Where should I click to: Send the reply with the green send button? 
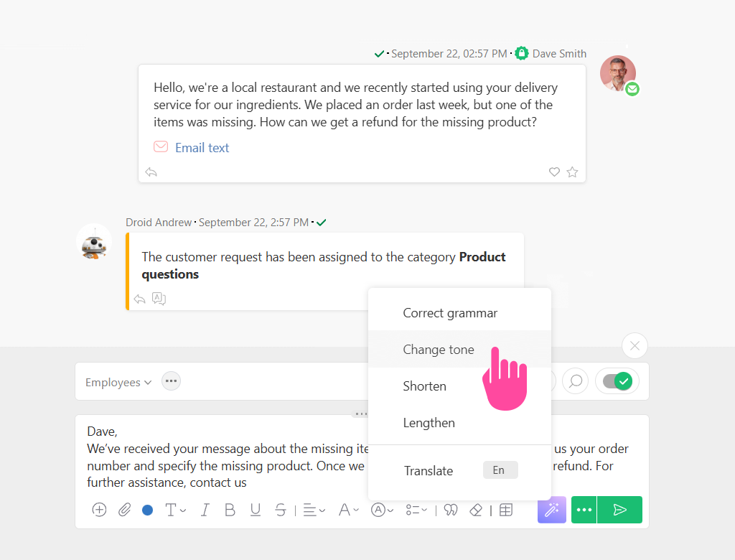coord(619,510)
